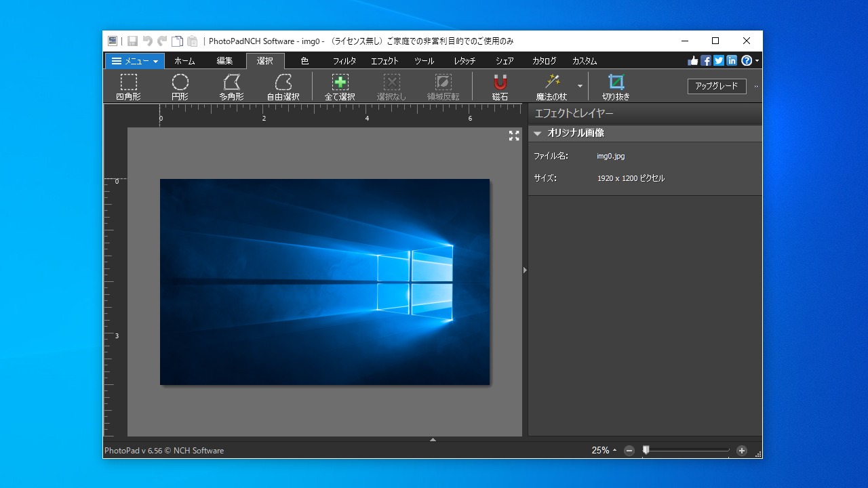The height and width of the screenshot is (488, 868).
Task: Click the thumbs-up like icon
Action: 692,61
